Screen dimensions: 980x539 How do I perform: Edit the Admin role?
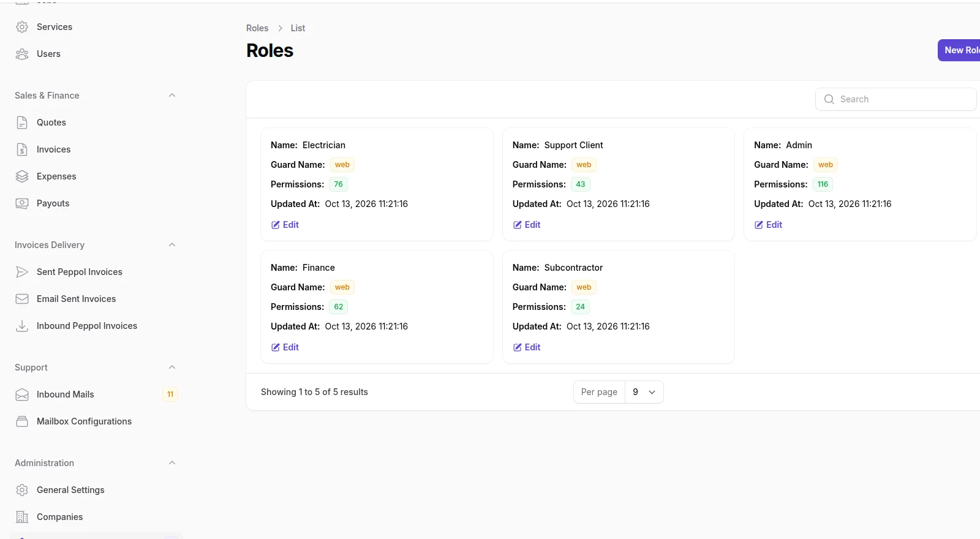click(x=768, y=225)
